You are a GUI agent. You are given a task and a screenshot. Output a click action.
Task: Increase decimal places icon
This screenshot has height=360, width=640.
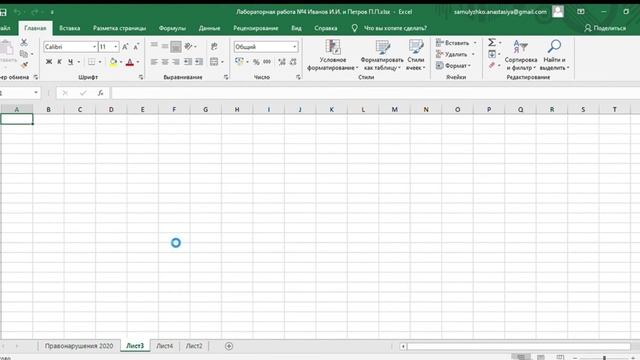[x=282, y=62]
